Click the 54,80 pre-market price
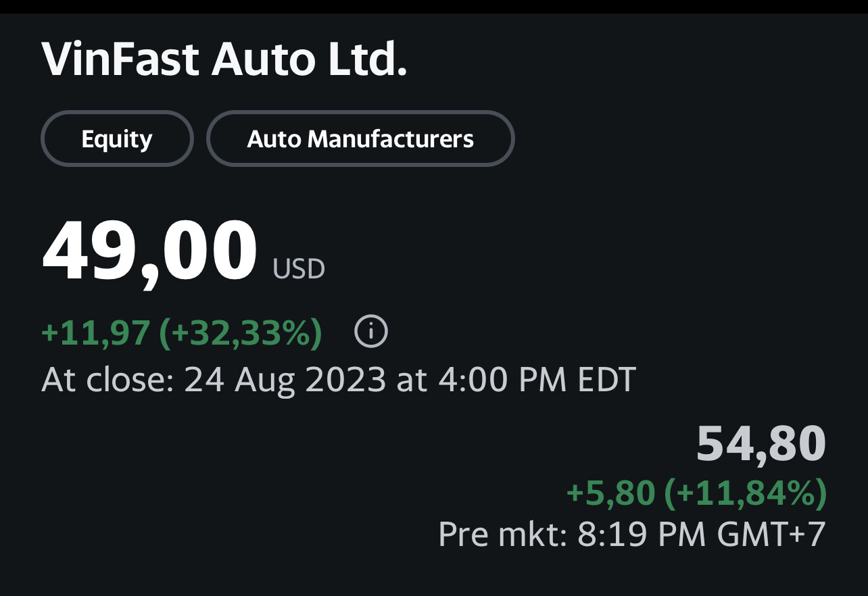 761,444
